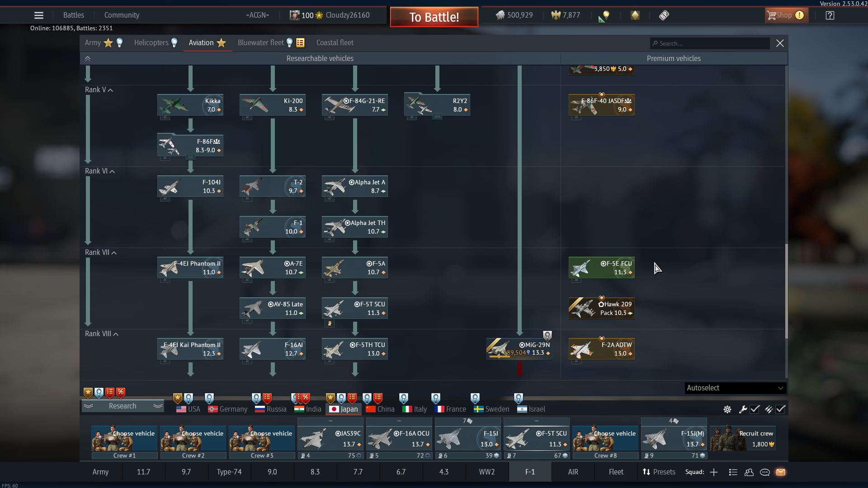The image size is (868, 488).
Task: Open slotbar settings gear icon
Action: click(x=727, y=409)
